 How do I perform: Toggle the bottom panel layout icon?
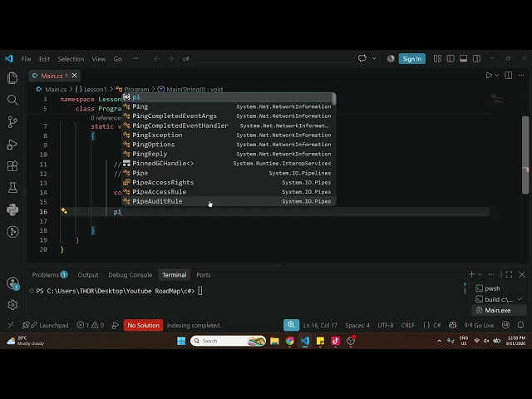click(x=464, y=59)
